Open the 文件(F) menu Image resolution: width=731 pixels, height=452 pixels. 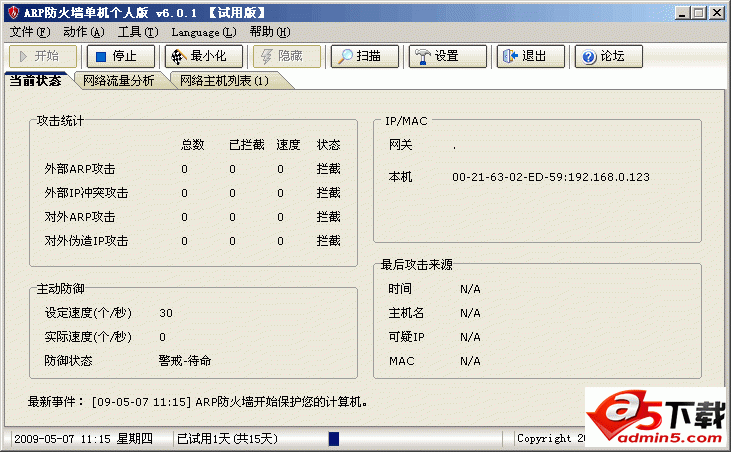coord(30,32)
